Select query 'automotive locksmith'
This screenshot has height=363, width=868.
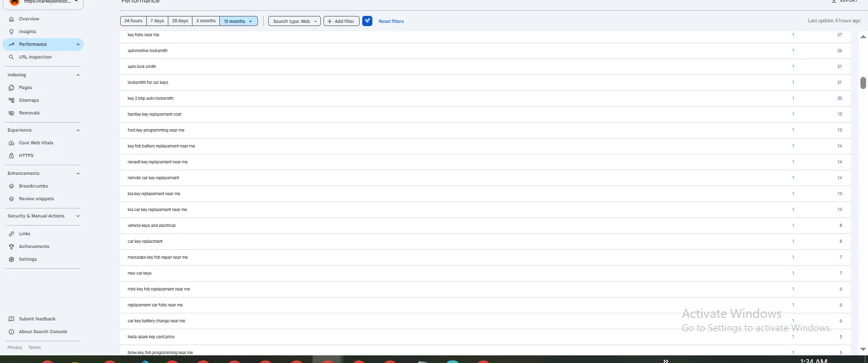click(x=147, y=51)
